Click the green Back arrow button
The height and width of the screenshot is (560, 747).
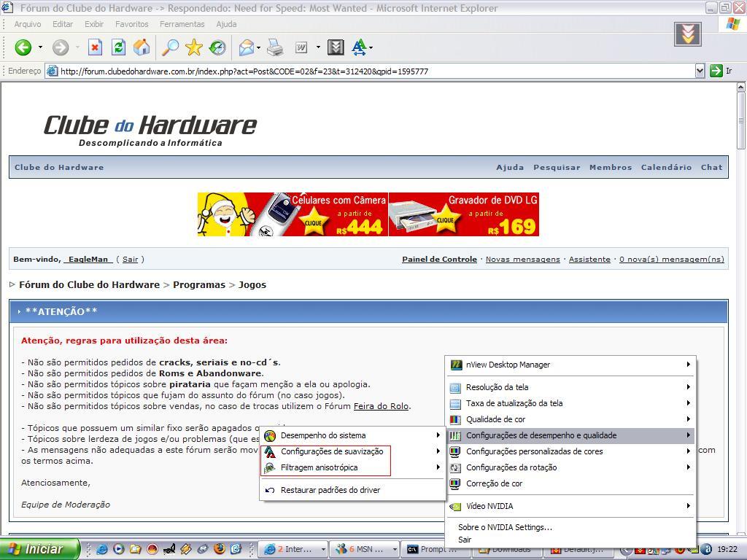point(23,47)
